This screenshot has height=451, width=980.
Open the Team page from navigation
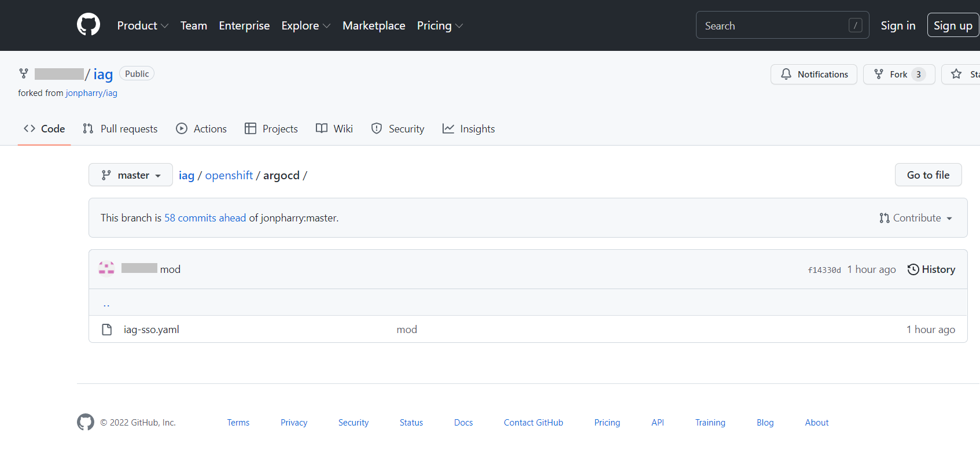(194, 25)
